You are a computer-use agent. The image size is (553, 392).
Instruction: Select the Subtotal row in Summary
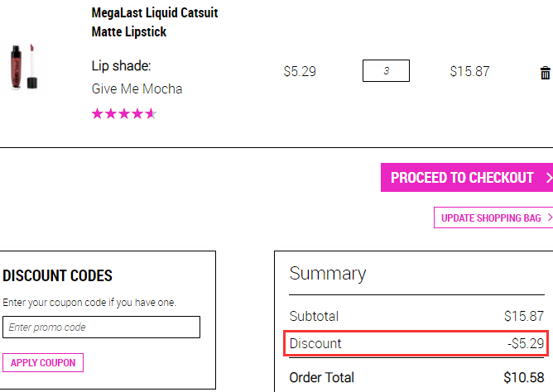click(416, 316)
